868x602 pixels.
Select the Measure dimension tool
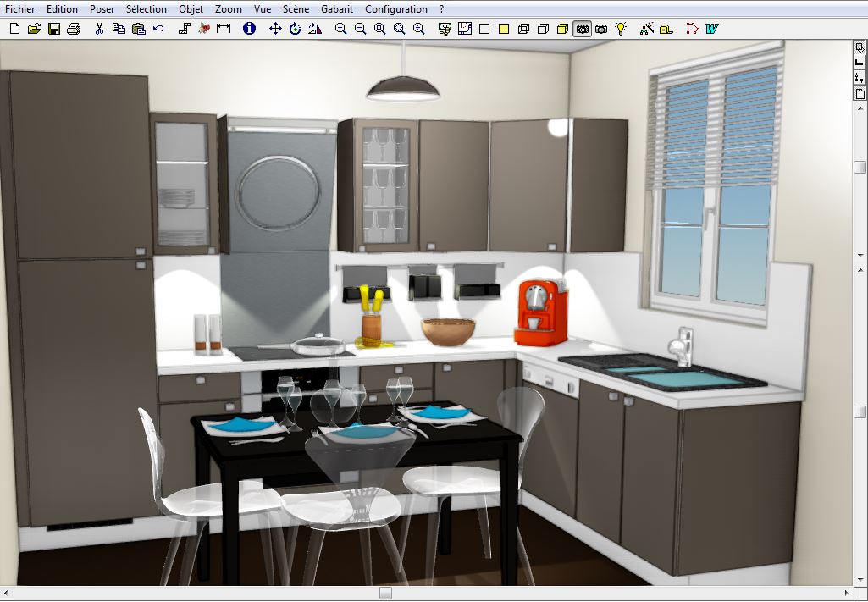[224, 29]
